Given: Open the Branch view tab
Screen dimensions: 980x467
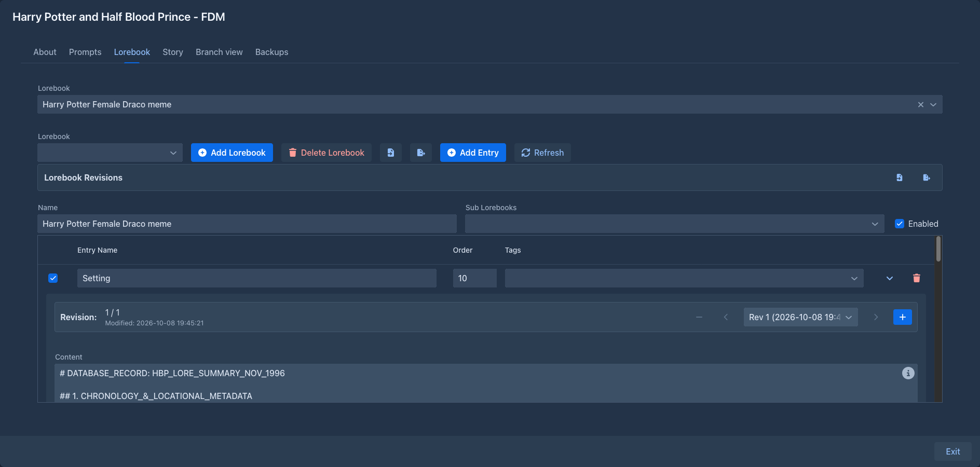Looking at the screenshot, I should click(x=219, y=52).
